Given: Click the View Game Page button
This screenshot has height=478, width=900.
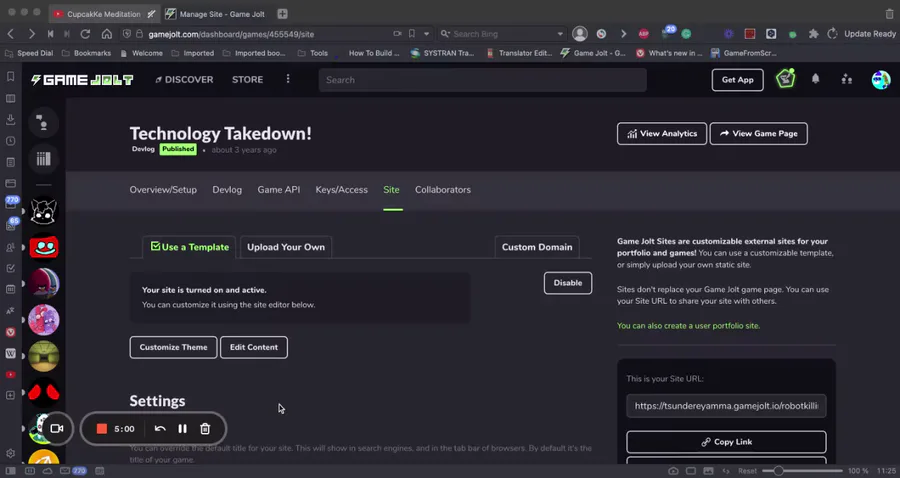Looking at the screenshot, I should pyautogui.click(x=758, y=134).
